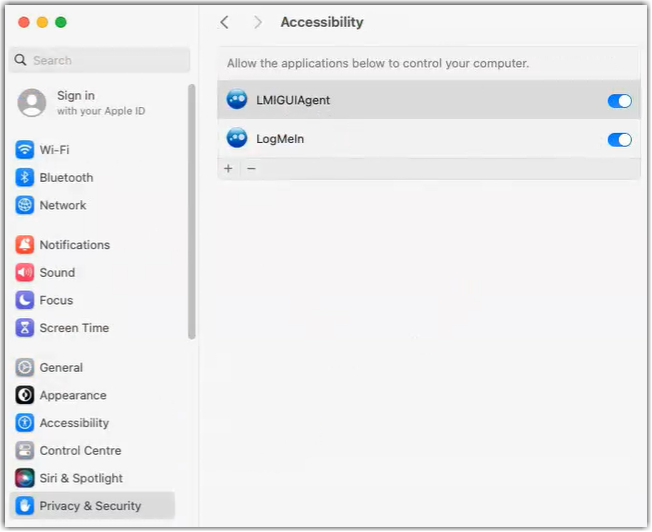Go forward using the right chevron

[x=258, y=22]
